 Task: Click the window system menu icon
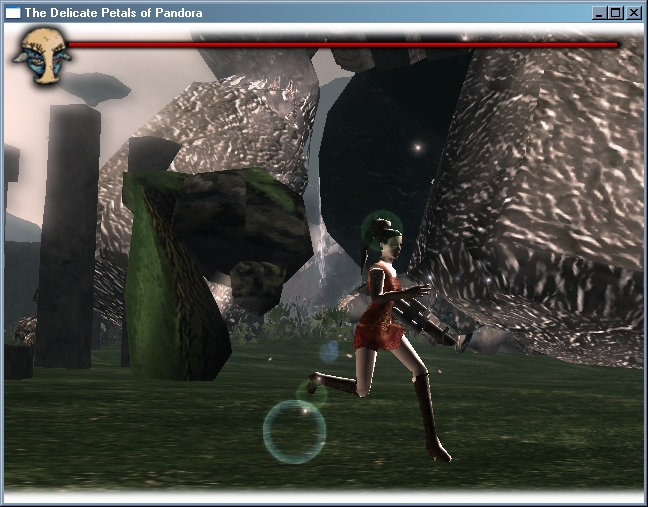click(13, 13)
